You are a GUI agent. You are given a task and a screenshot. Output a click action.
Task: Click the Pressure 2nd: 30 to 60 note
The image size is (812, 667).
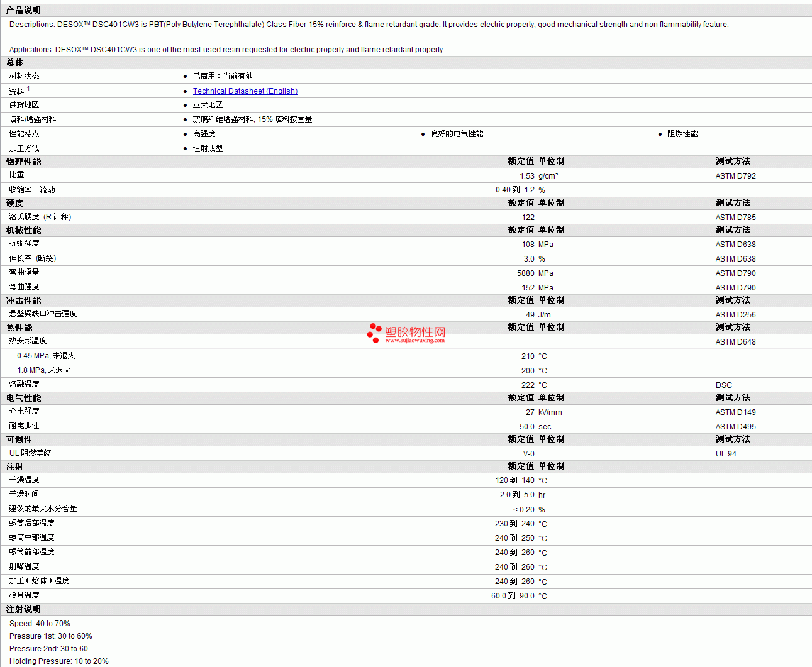tap(48, 649)
